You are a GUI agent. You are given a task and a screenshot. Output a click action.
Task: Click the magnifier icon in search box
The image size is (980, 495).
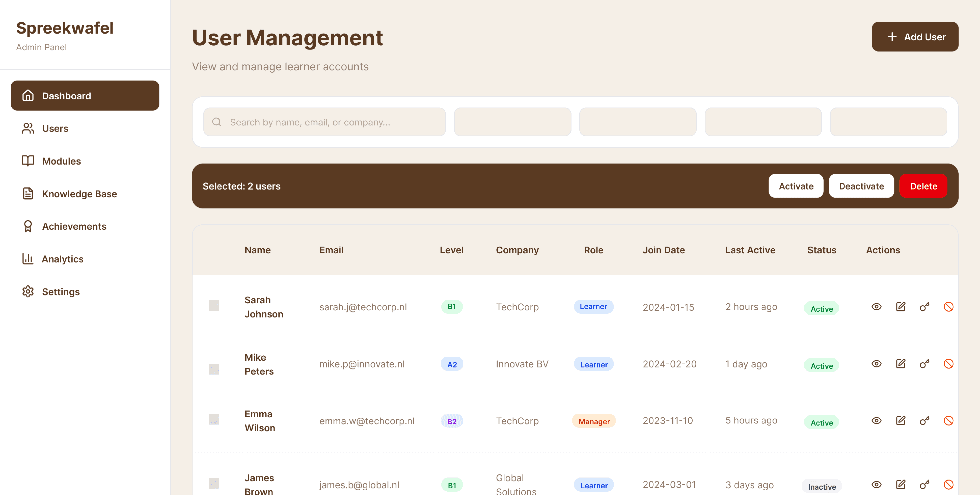click(x=217, y=122)
